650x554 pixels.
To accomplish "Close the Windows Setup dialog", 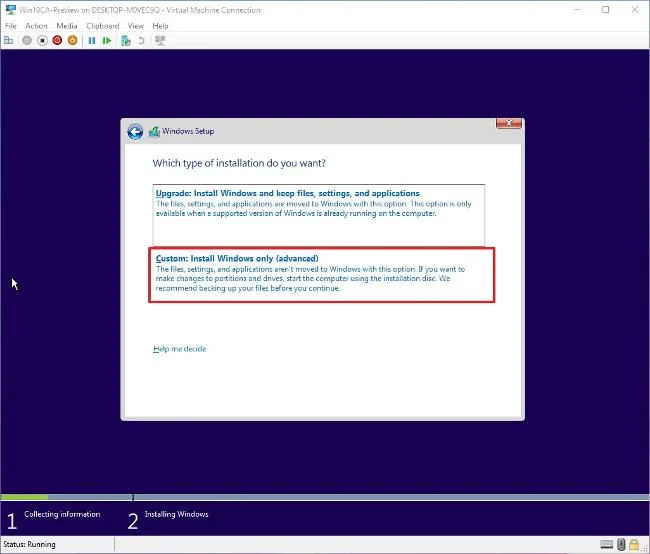I will coord(509,123).
